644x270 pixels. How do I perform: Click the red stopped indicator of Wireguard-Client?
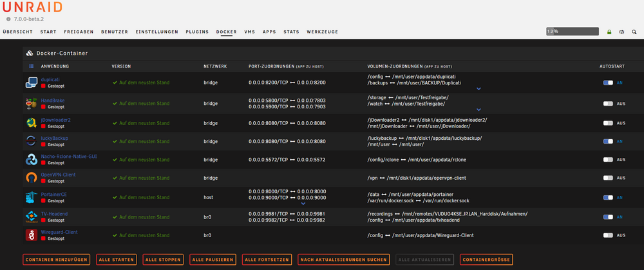pyautogui.click(x=43, y=238)
